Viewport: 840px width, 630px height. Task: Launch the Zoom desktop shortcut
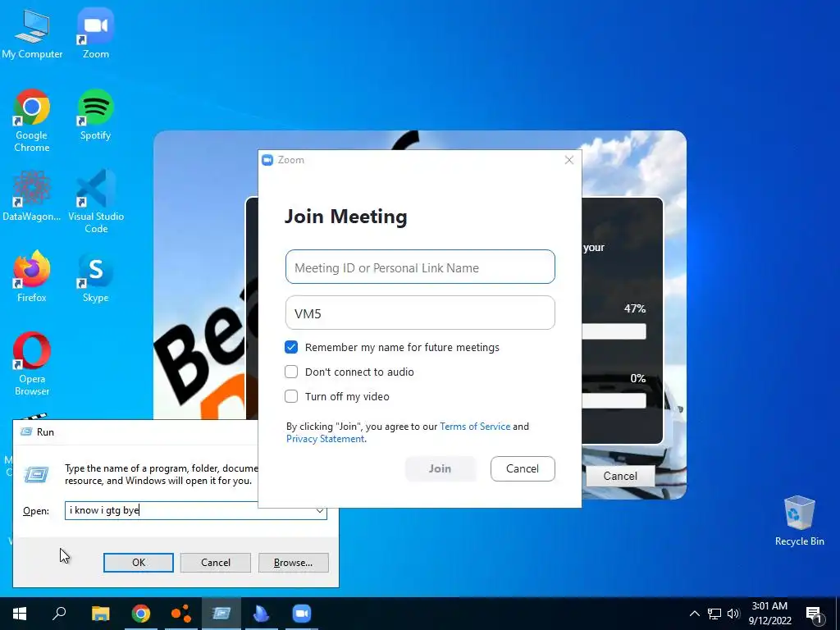click(x=95, y=33)
